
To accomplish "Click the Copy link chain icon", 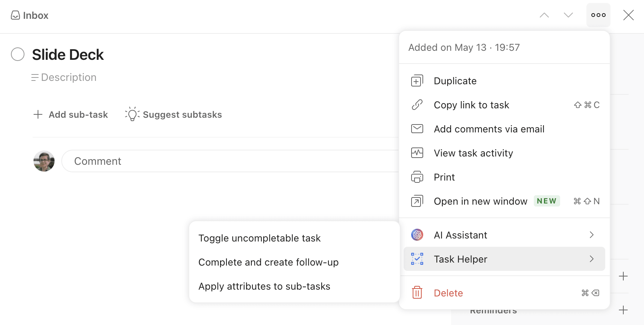I will pyautogui.click(x=417, y=105).
